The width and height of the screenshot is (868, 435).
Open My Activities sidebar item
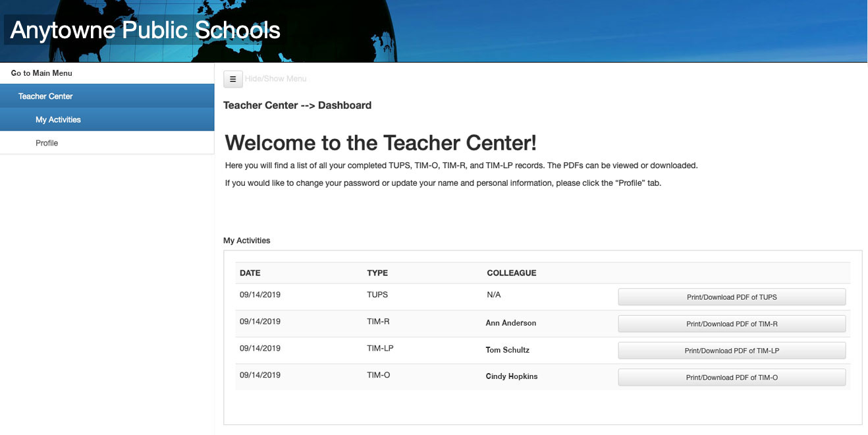[107, 120]
